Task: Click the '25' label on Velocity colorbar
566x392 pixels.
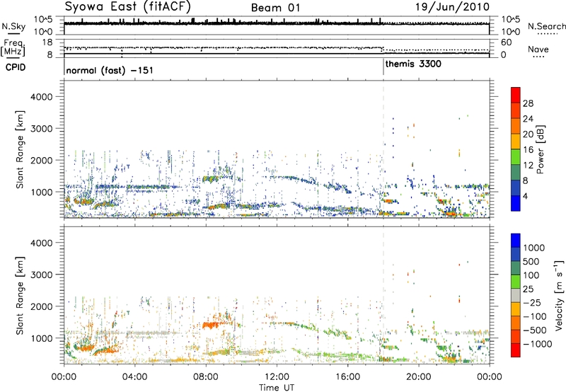Action: [x=528, y=289]
